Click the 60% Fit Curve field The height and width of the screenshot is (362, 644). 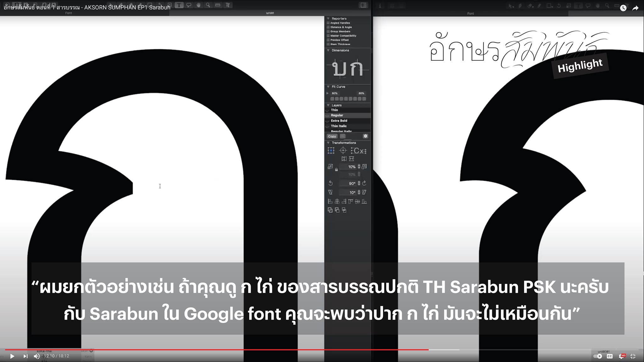pyautogui.click(x=335, y=93)
